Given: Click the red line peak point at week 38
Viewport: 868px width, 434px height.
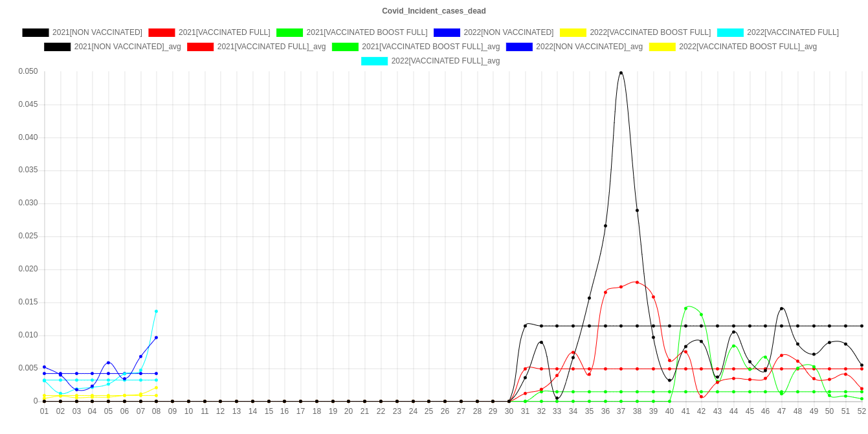Looking at the screenshot, I should coord(637,282).
